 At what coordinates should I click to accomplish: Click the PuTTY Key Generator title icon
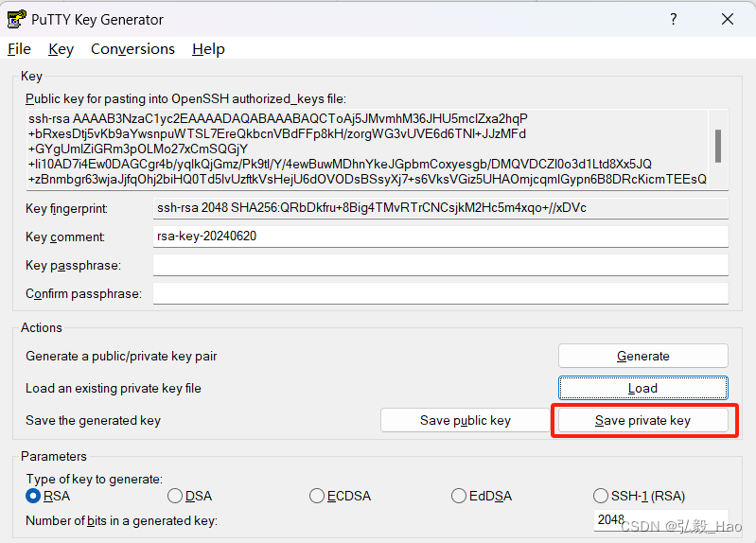[16, 19]
